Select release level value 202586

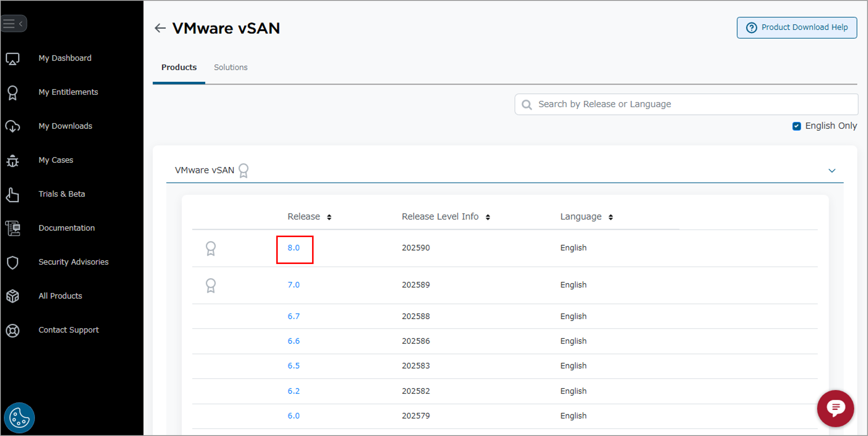[x=416, y=341]
